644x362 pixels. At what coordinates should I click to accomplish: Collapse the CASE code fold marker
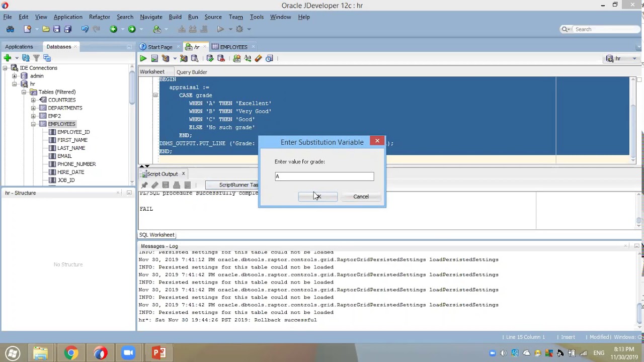coord(155,95)
